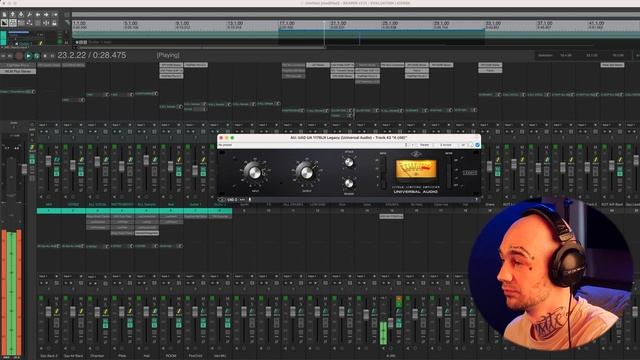
Task: Toggle auto-crossfade toolbar icon
Action: [x=4, y=23]
